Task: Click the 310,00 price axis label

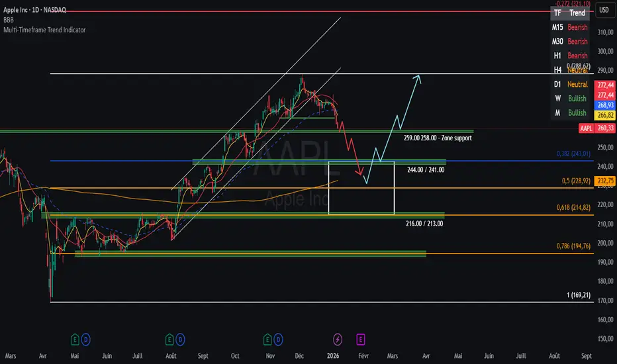Action: tap(605, 32)
